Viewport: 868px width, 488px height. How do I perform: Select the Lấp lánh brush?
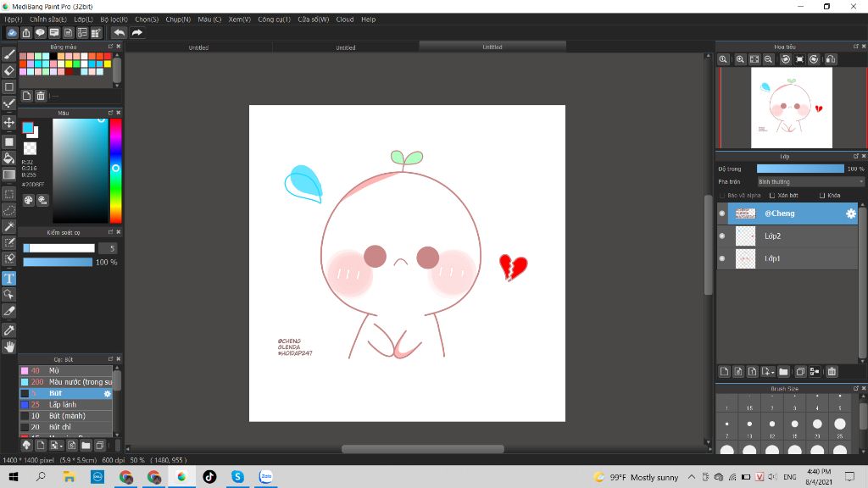coord(66,404)
